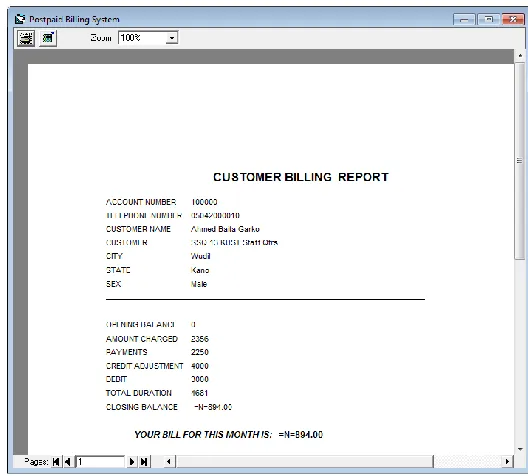Image resolution: width=528 pixels, height=476 pixels.
Task: Click the TELEPHONE NUMBER label
Action: click(144, 215)
